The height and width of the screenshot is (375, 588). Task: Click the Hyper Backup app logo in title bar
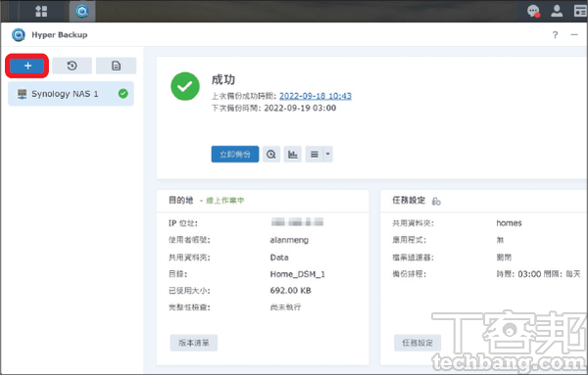coord(19,35)
